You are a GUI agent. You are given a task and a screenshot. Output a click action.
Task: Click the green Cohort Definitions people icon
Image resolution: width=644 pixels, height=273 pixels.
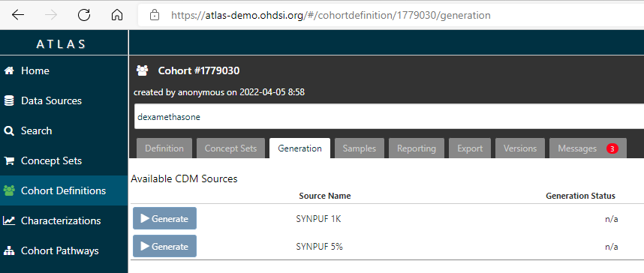point(9,190)
